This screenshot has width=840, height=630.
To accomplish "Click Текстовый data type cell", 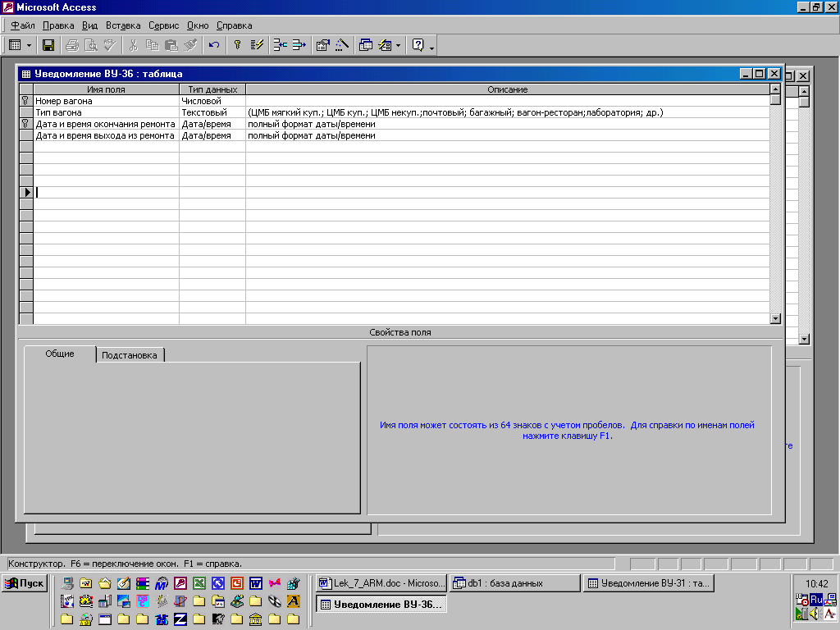I will tap(212, 112).
